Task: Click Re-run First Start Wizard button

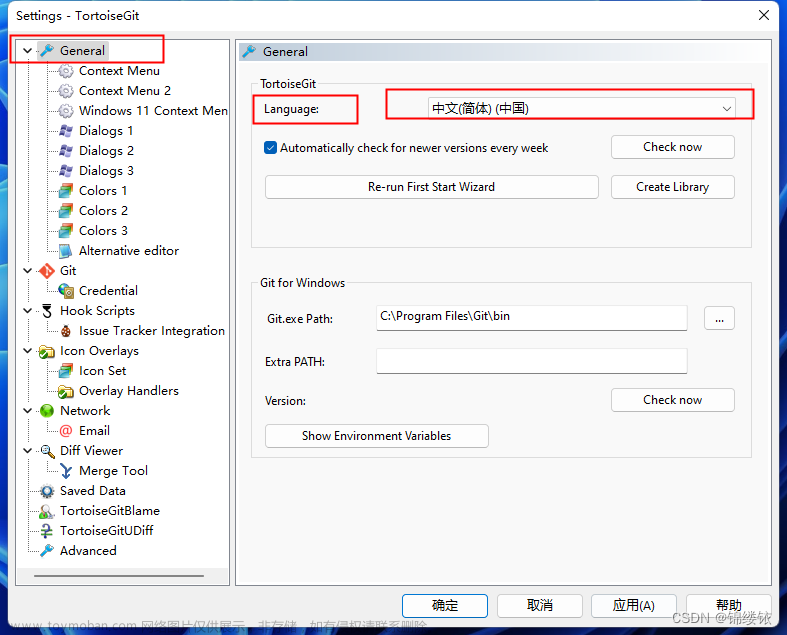Action: (432, 187)
